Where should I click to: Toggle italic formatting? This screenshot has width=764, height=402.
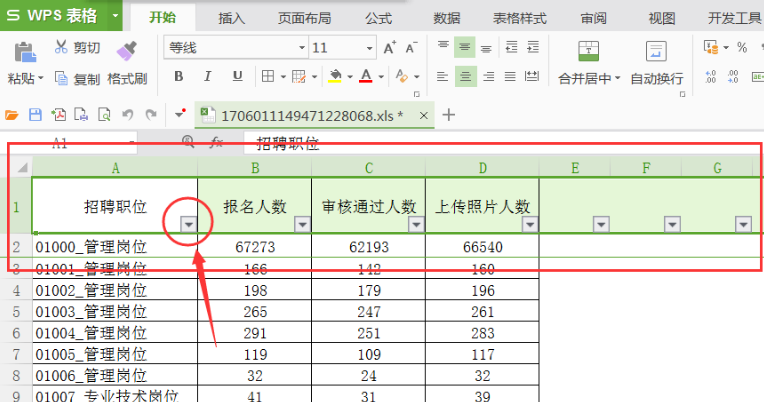pos(208,77)
